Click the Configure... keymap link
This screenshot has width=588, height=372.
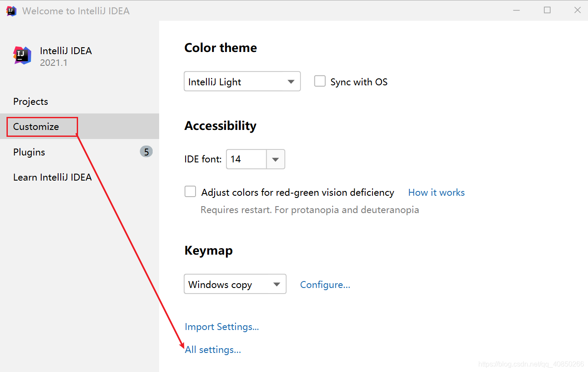[325, 285]
